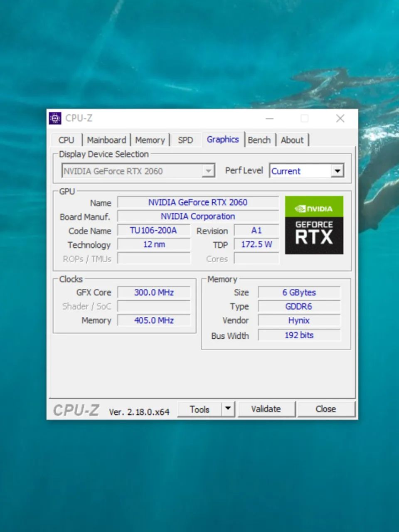
Task: Click the Bus Width value 192 bits
Action: point(299,335)
